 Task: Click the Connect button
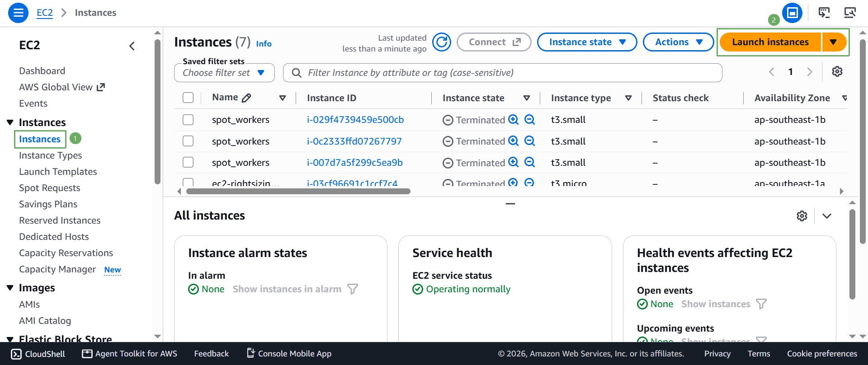494,42
